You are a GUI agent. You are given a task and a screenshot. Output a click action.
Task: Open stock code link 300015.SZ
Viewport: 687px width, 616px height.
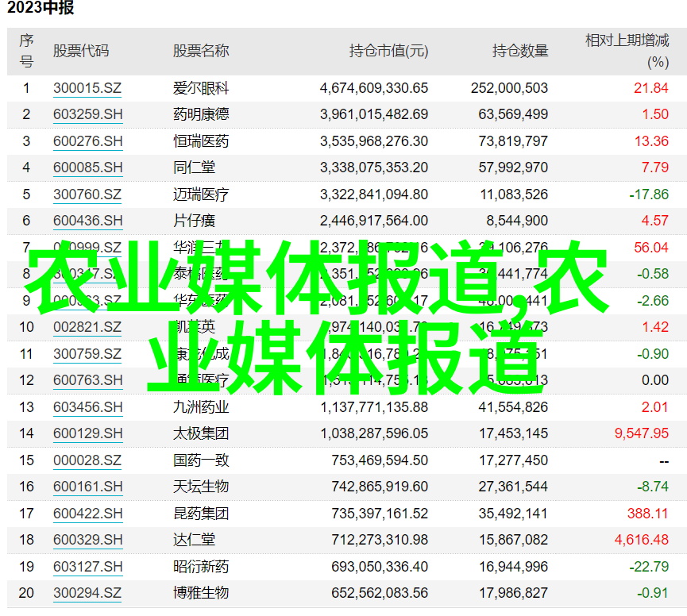[87, 88]
